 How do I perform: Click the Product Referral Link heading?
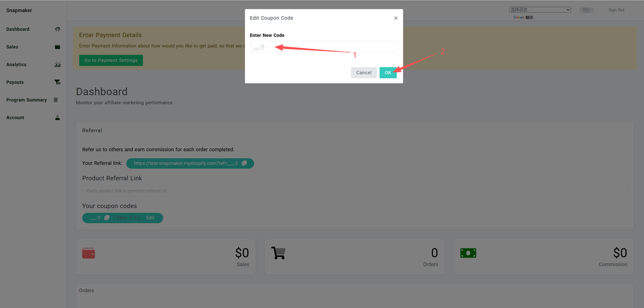(112, 178)
